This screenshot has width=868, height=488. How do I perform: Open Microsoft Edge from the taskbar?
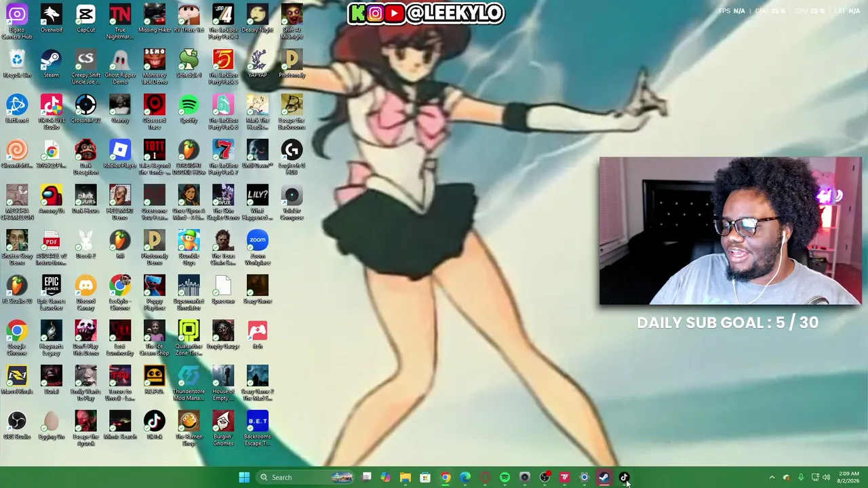[465, 477]
